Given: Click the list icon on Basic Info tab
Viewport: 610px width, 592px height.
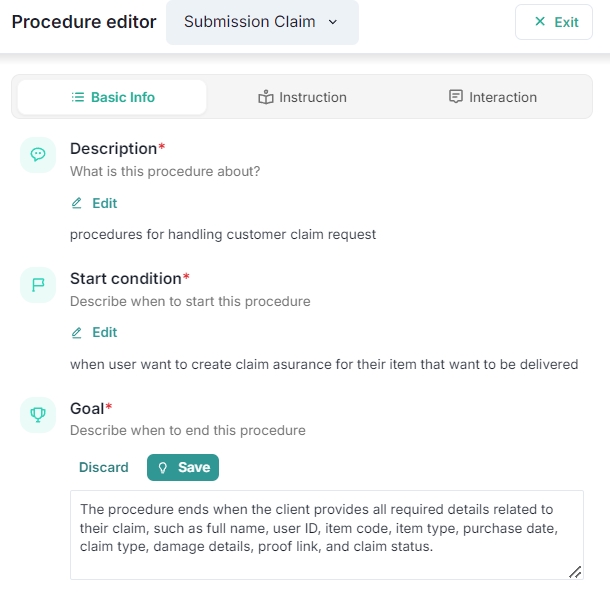Looking at the screenshot, I should click(x=78, y=97).
